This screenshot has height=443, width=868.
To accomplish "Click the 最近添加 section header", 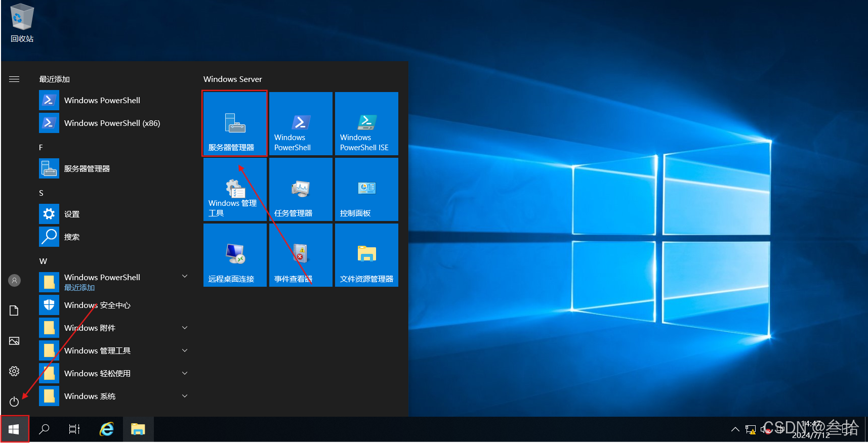I will coord(55,79).
